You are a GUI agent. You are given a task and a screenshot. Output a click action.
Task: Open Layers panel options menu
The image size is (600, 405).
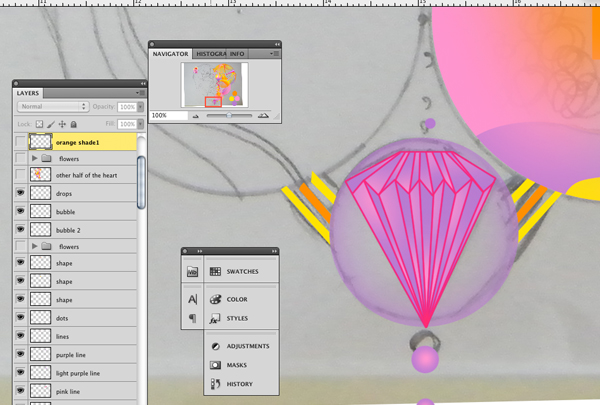coord(140,93)
